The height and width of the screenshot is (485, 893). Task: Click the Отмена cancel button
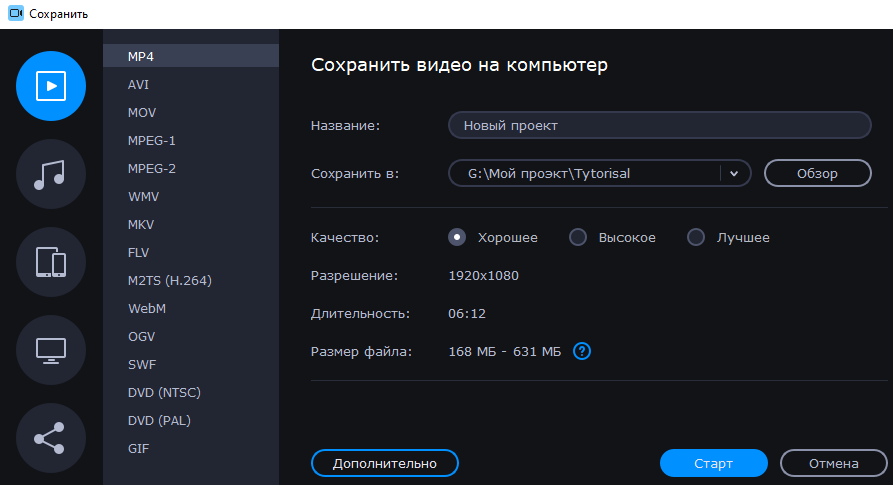click(833, 463)
